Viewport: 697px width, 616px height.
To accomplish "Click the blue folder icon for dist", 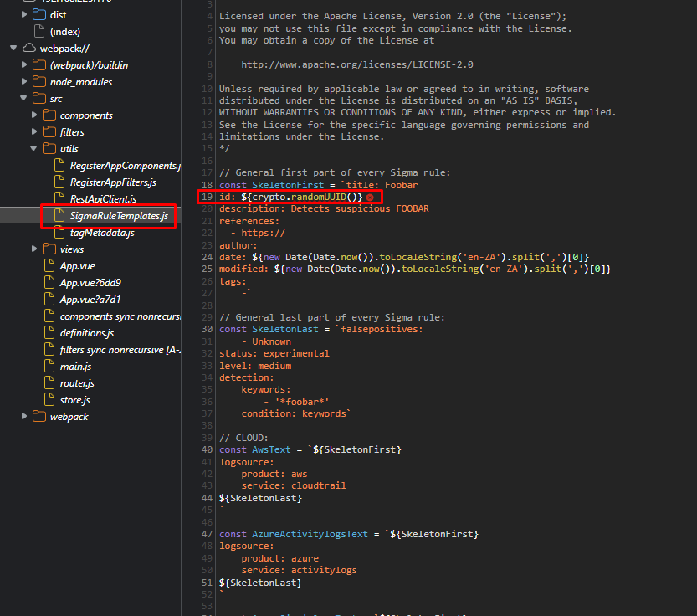I will pos(38,14).
